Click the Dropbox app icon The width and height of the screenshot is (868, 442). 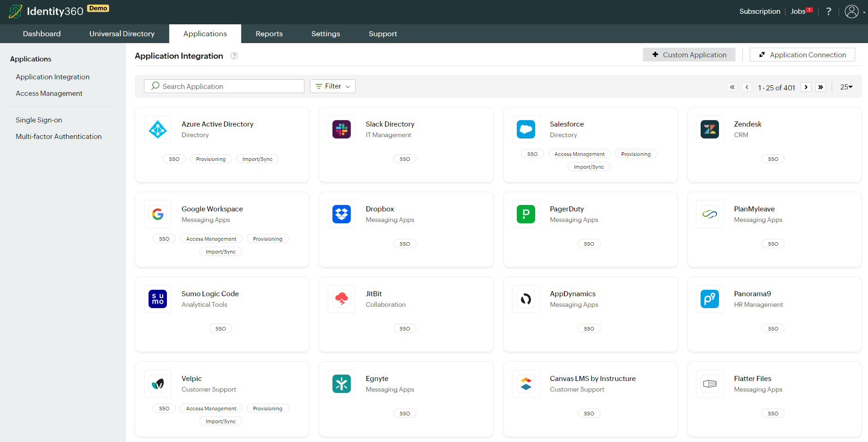(341, 214)
